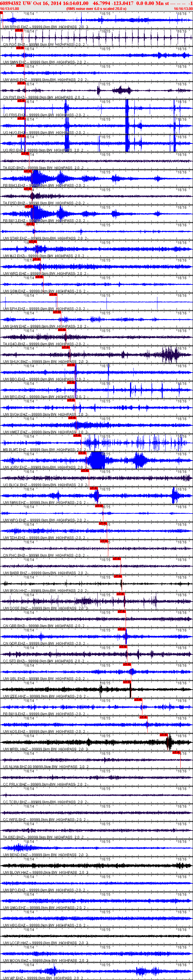Select the UW.RRHS.EHZ station label
193x980 pixels.
16,27
